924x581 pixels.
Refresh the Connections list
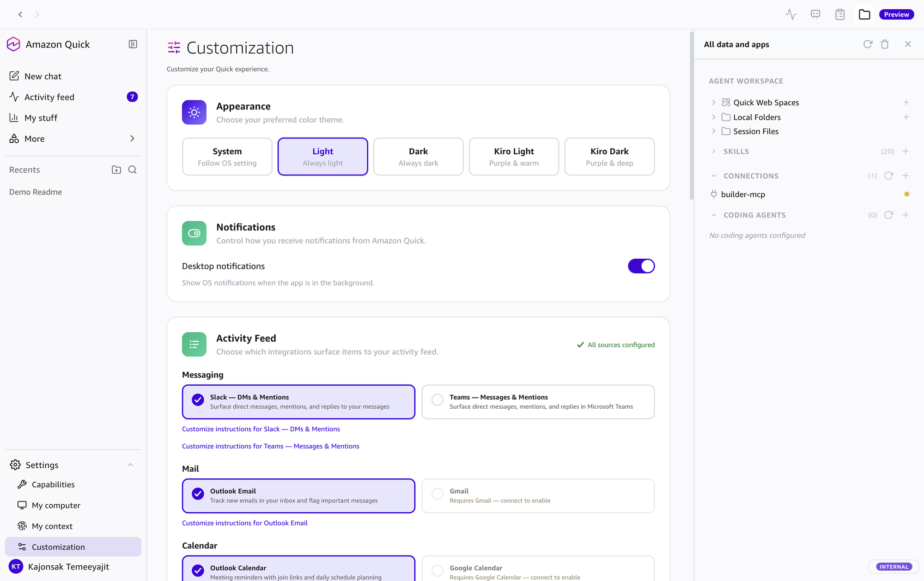888,176
